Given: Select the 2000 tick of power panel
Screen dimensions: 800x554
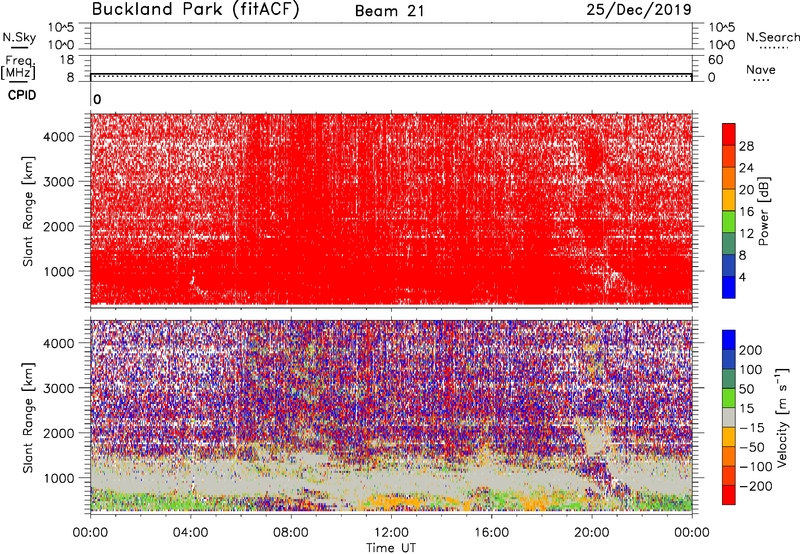Looking at the screenshot, I should [x=59, y=226].
